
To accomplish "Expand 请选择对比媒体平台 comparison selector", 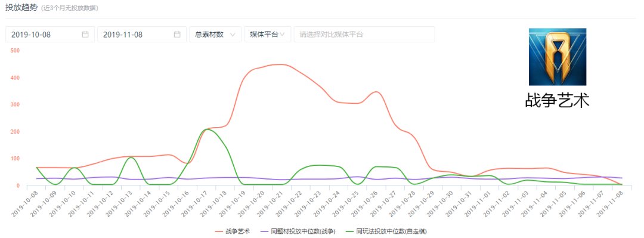I will (364, 35).
